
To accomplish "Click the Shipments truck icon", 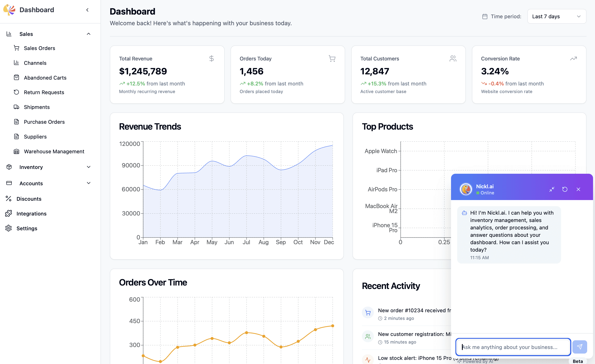I will coord(17,107).
